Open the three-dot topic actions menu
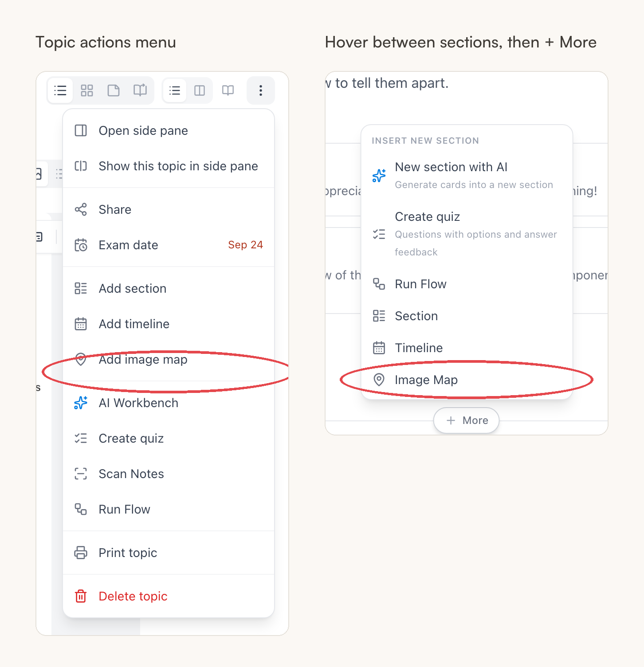 point(261,90)
